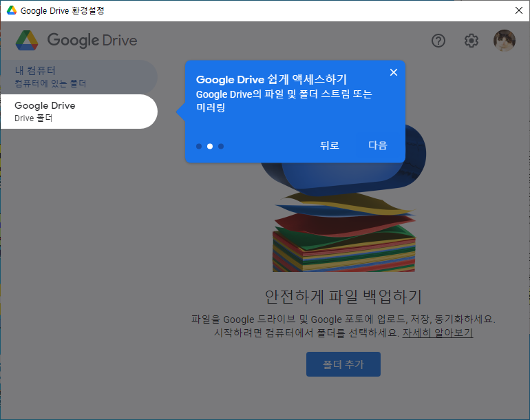Click the Google Drive 쉽게 액세스하기 title
Image resolution: width=530 pixels, height=420 pixels.
click(271, 79)
